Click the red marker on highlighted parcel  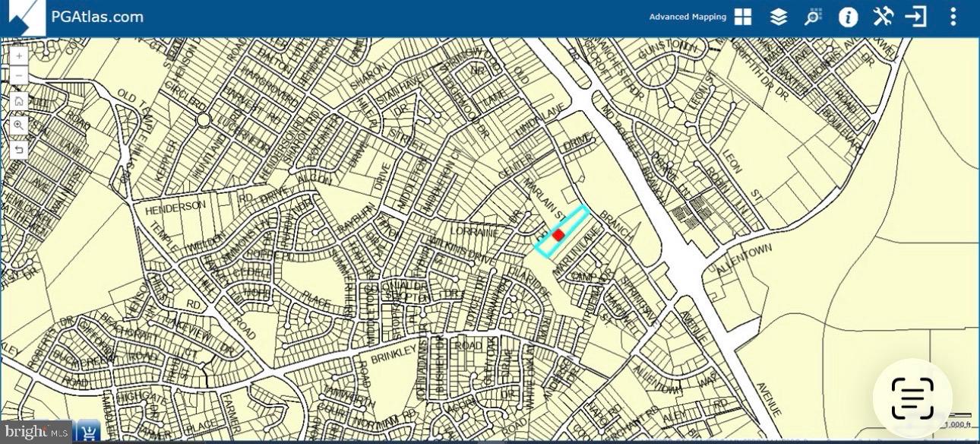point(558,235)
